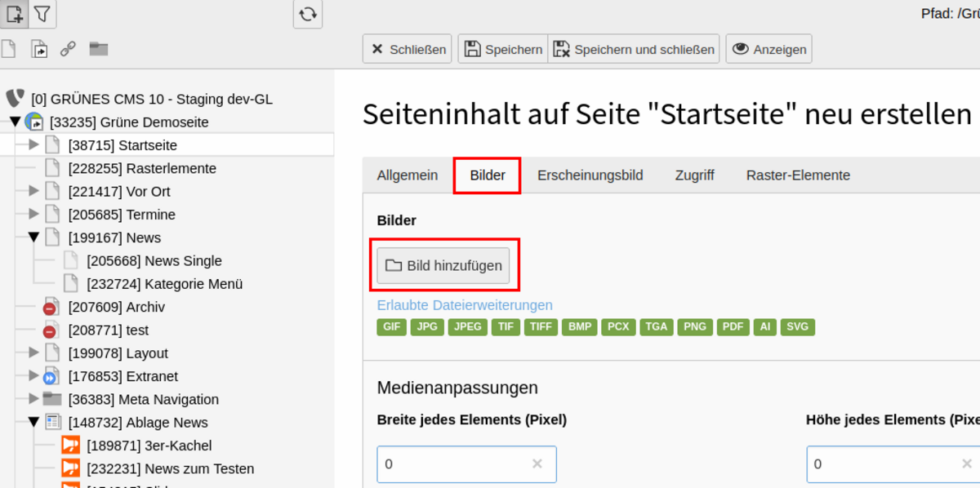Select the link page type icon
The width and height of the screenshot is (980, 488).
coord(69,49)
